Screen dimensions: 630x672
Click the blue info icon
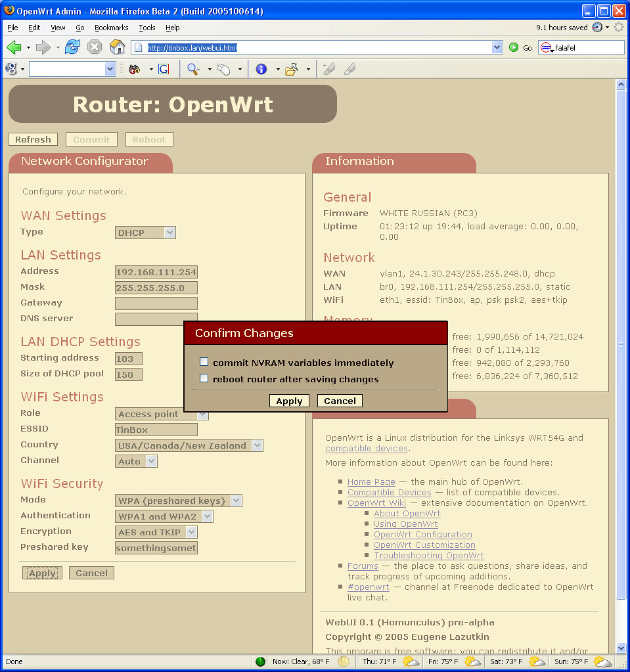click(261, 69)
